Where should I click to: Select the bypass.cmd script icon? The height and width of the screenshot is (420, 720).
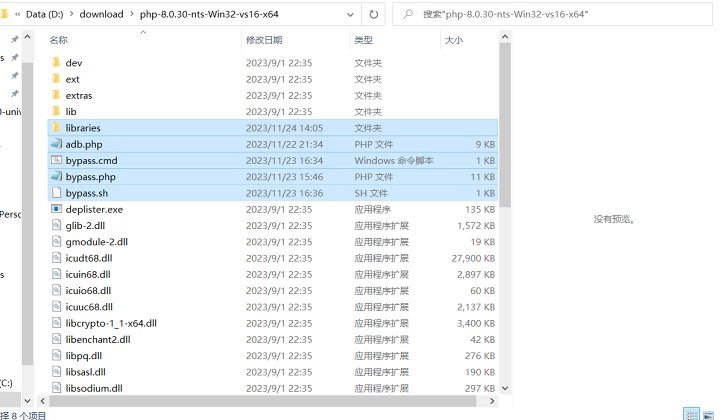(56, 160)
